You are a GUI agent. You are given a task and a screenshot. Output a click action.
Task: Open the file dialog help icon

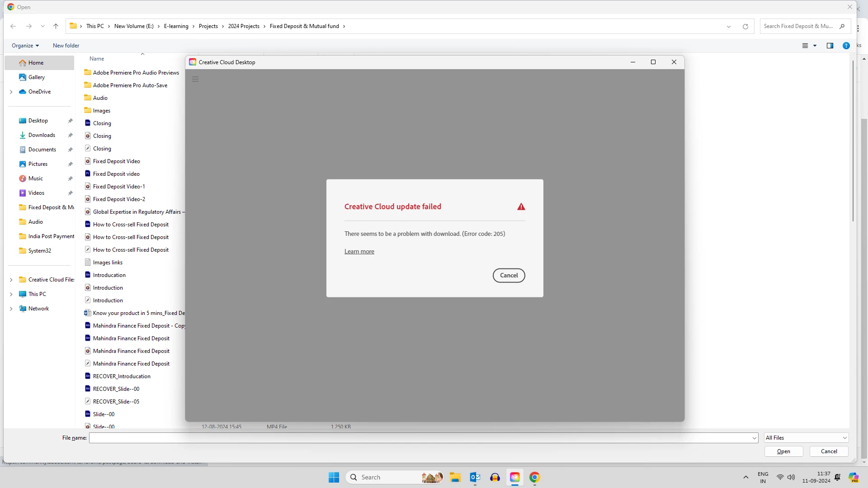pyautogui.click(x=846, y=46)
